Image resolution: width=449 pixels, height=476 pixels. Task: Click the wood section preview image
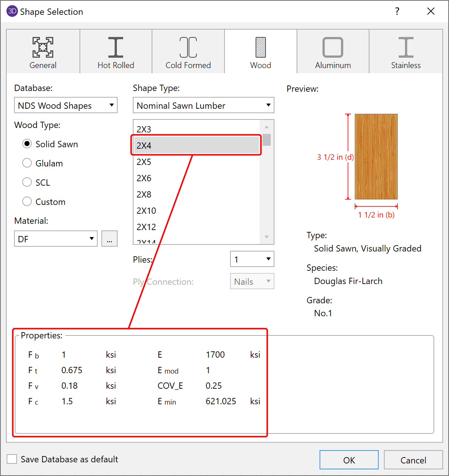tap(376, 156)
